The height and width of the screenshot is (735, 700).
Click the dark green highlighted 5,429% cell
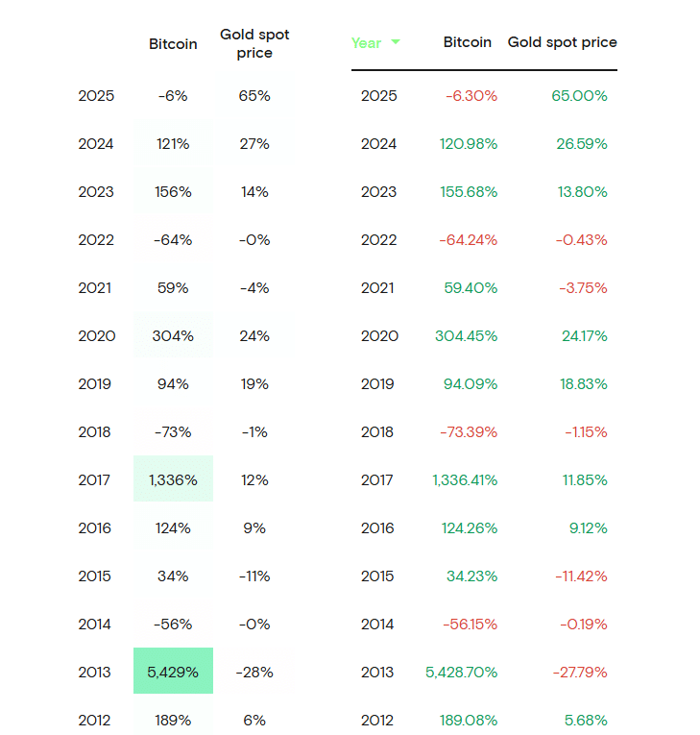(x=173, y=673)
